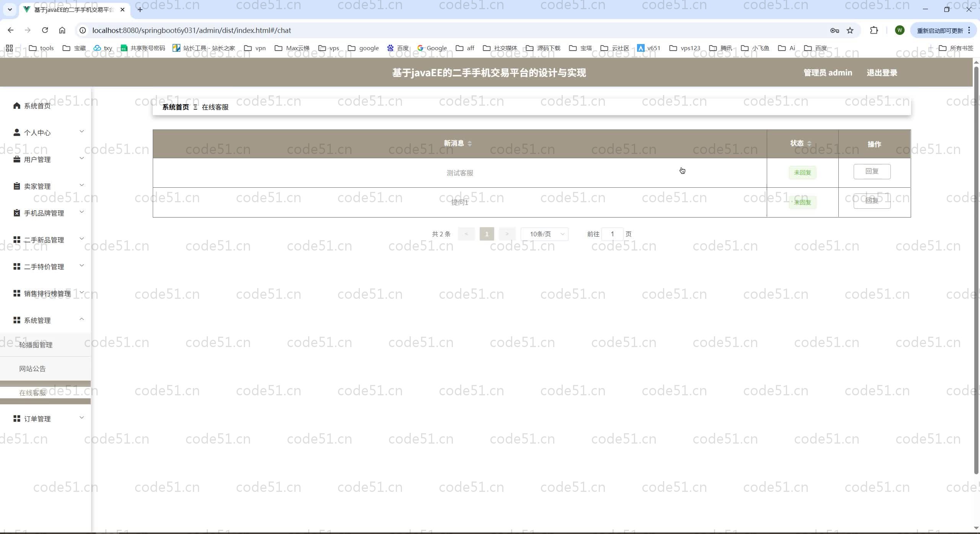This screenshot has width=980, height=534.
Task: Collapse the 系统管理 menu chevron
Action: coord(82,319)
